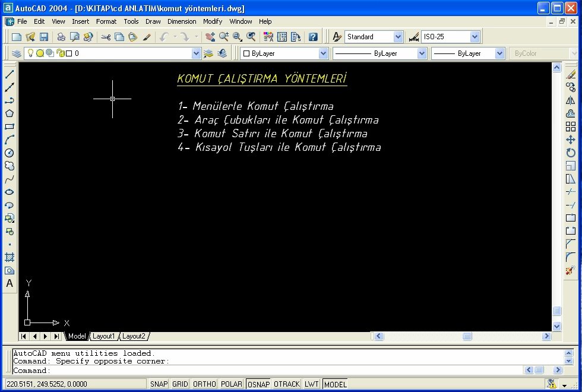Select the Hatch tool
Screen dimensions: 582x392
tap(10, 257)
